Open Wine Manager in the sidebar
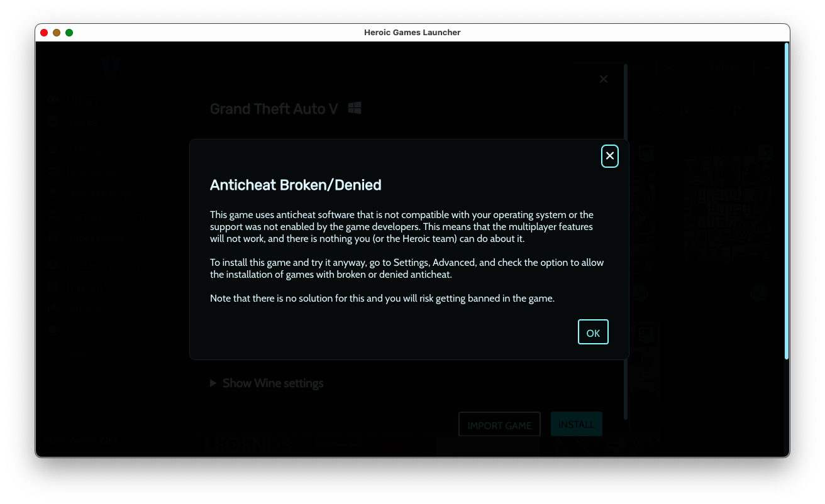The width and height of the screenshot is (825, 504). pyautogui.click(x=90, y=194)
